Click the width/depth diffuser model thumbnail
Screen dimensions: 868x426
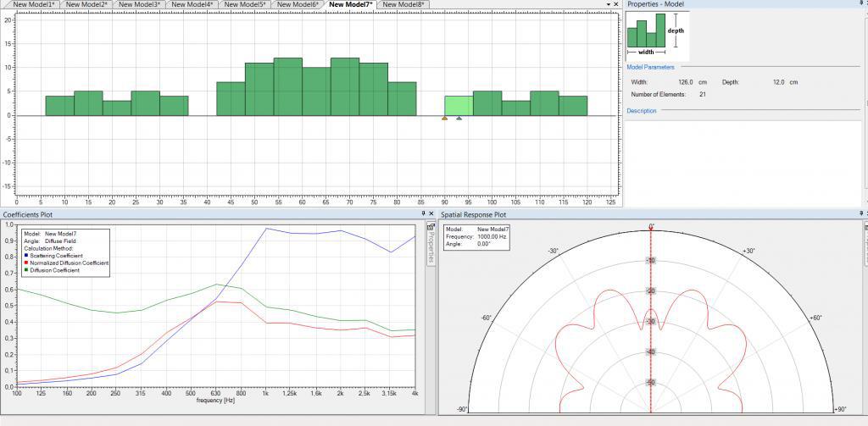(x=658, y=35)
